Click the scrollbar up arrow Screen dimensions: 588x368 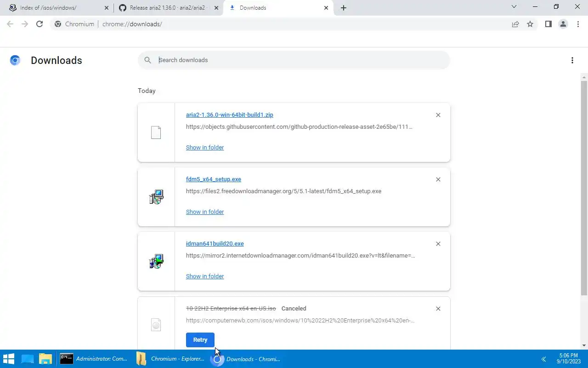pyautogui.click(x=584, y=76)
